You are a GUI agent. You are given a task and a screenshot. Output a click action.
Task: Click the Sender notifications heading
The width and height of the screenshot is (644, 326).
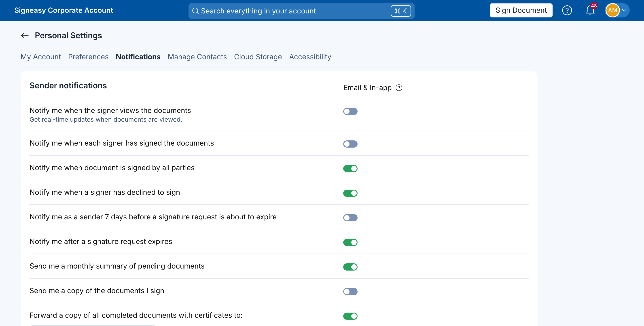pyautogui.click(x=68, y=86)
